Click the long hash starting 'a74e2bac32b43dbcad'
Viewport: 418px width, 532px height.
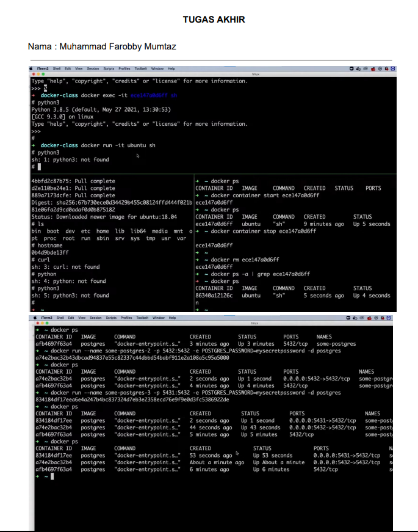click(x=132, y=357)
